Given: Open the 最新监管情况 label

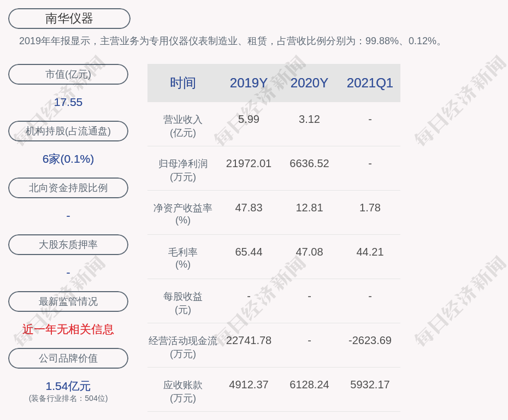Looking at the screenshot, I should point(68,301).
